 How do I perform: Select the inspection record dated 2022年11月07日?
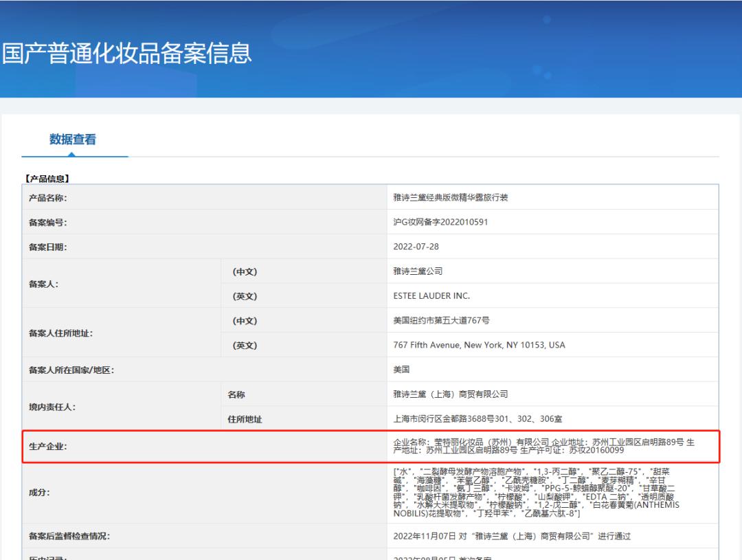click(x=512, y=537)
